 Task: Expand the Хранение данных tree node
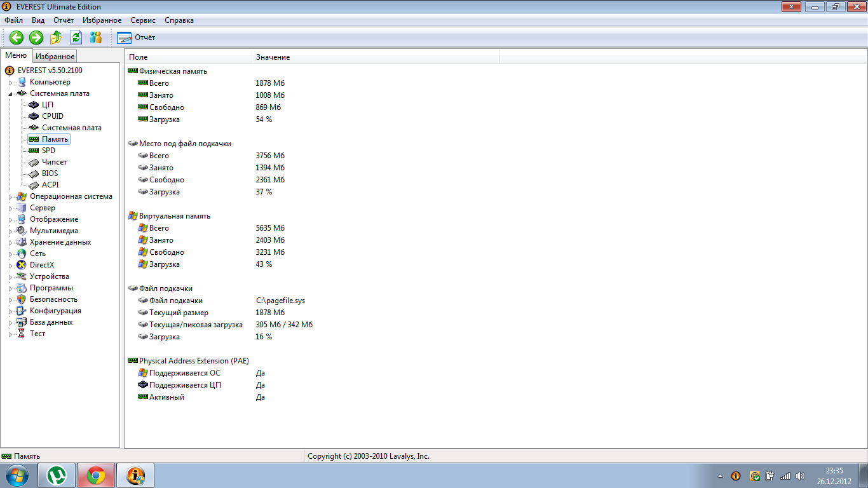tap(10, 243)
